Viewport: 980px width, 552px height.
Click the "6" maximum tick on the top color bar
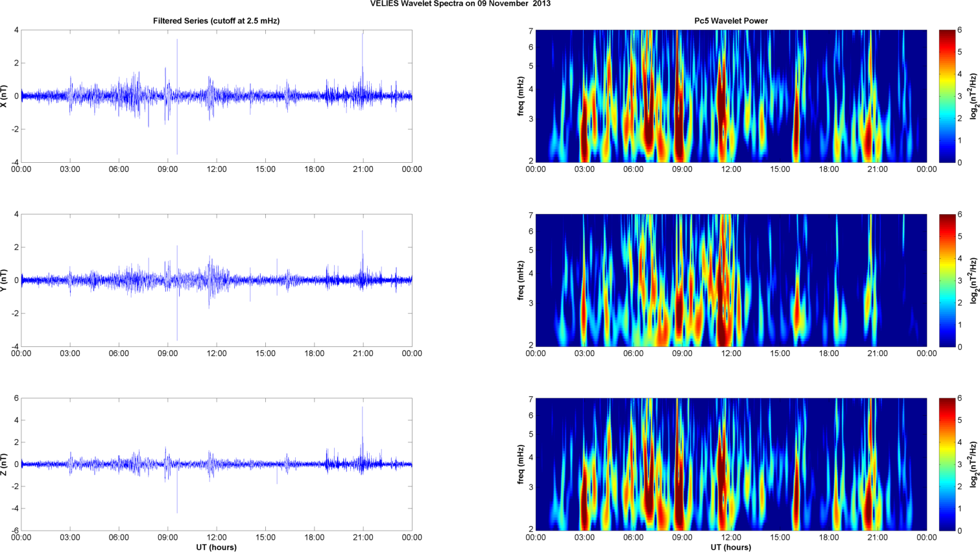(x=960, y=30)
